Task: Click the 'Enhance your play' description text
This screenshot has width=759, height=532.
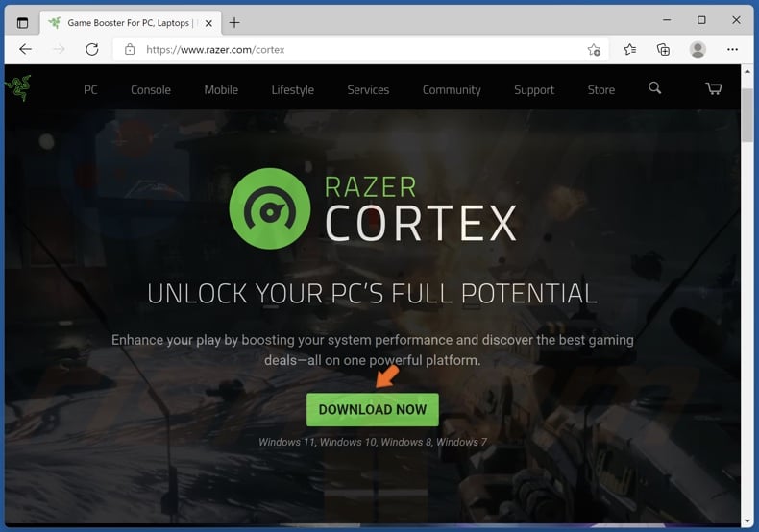Action: pyautogui.click(x=373, y=350)
